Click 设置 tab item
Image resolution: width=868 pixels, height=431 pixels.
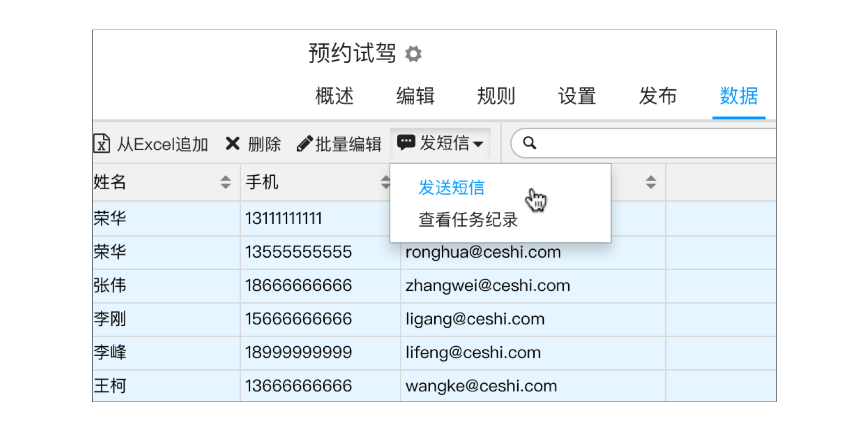(x=576, y=95)
